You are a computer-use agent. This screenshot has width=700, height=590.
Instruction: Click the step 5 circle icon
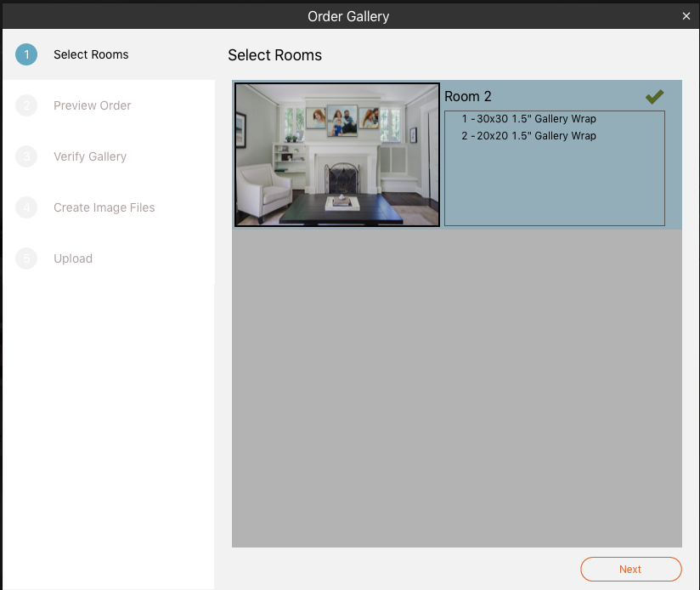click(26, 258)
